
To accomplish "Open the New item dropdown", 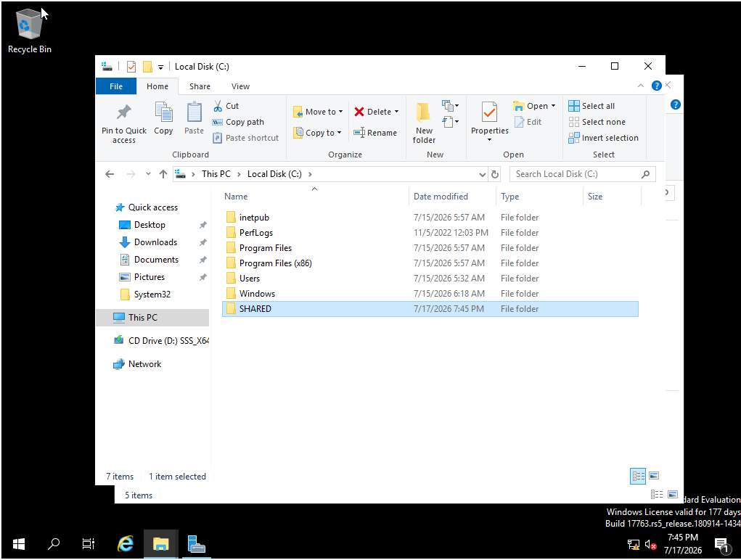I will click(x=451, y=105).
